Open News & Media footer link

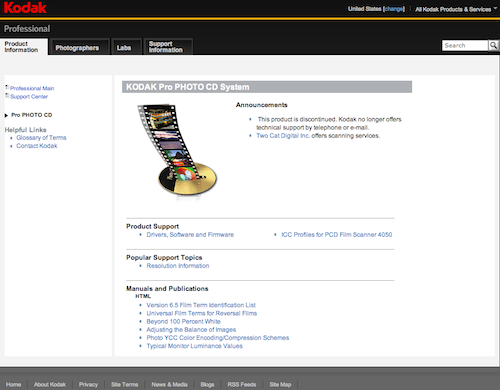coord(169,385)
